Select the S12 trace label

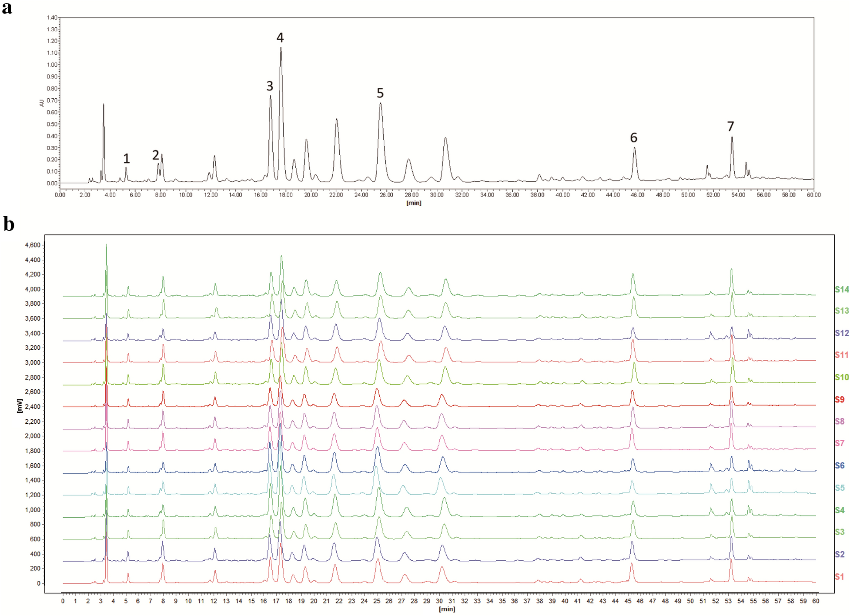pyautogui.click(x=842, y=333)
